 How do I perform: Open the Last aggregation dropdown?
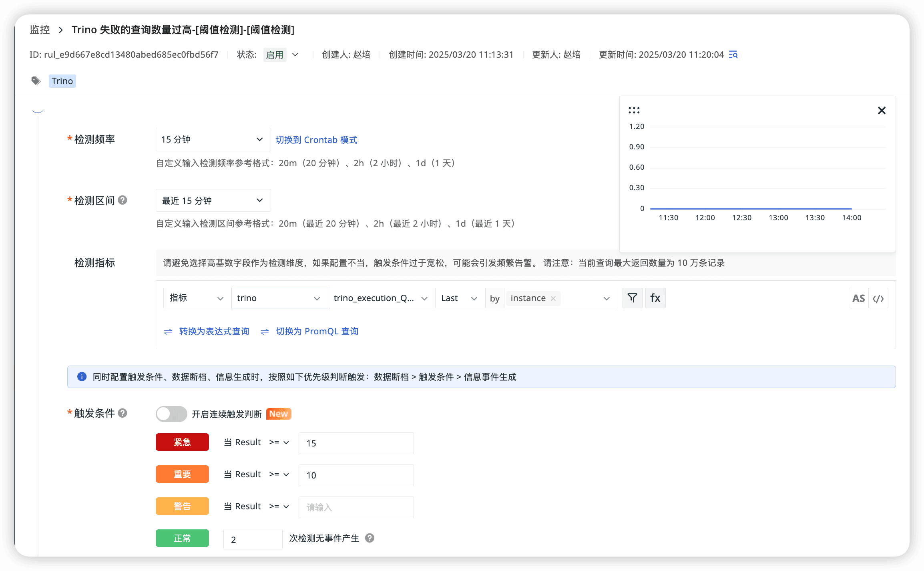tap(459, 298)
